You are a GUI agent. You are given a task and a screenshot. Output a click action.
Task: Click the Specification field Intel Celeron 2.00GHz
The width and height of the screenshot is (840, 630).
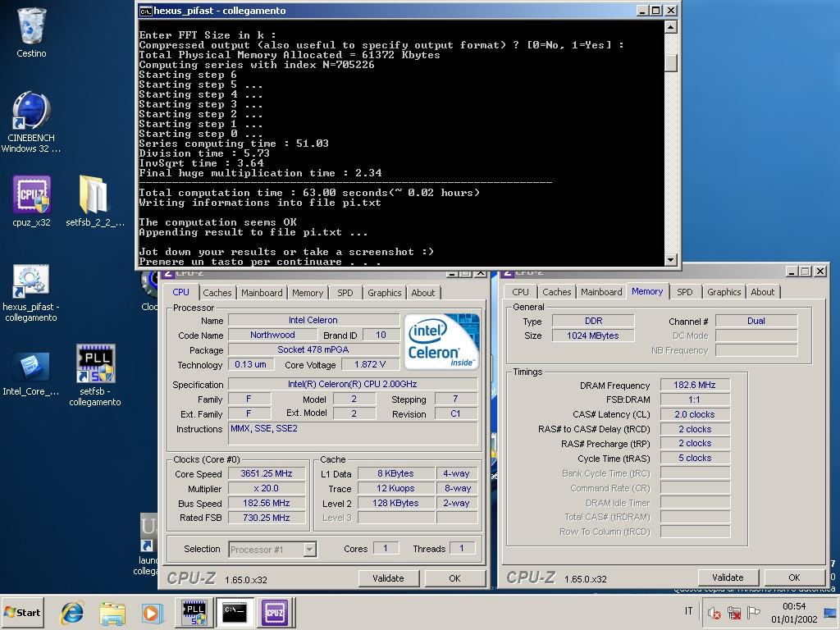(x=353, y=384)
